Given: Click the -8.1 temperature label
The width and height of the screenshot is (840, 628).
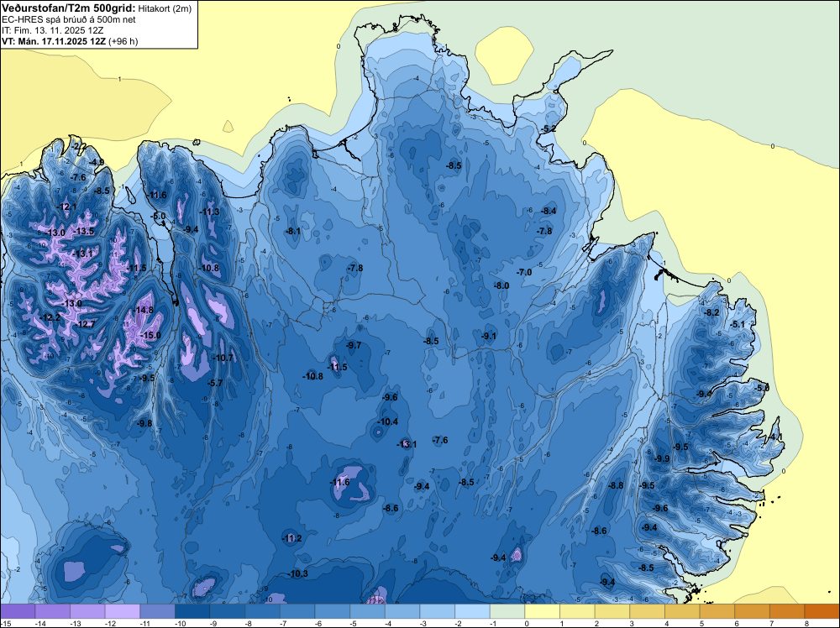Looking at the screenshot, I should coord(293,231).
